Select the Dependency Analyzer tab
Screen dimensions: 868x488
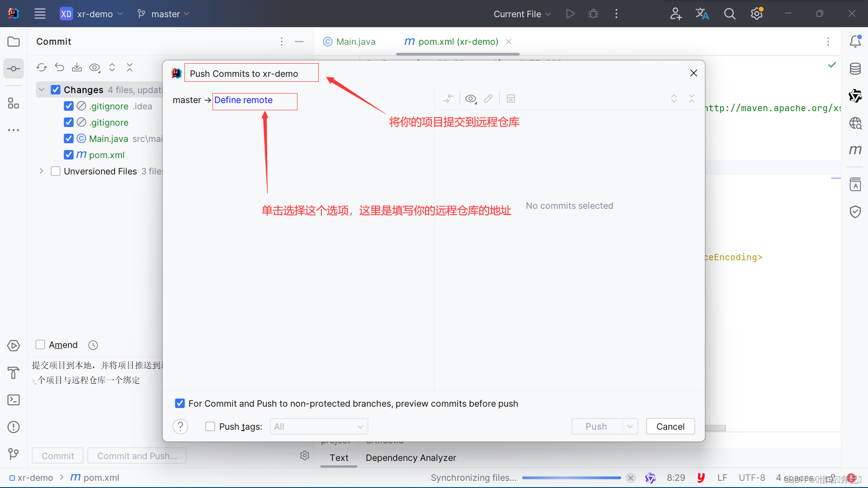point(411,458)
